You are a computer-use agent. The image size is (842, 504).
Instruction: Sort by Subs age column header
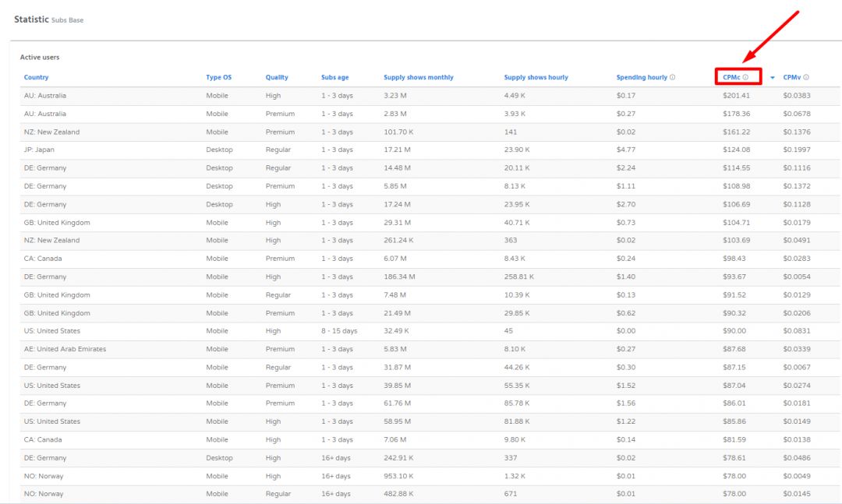pyautogui.click(x=334, y=77)
